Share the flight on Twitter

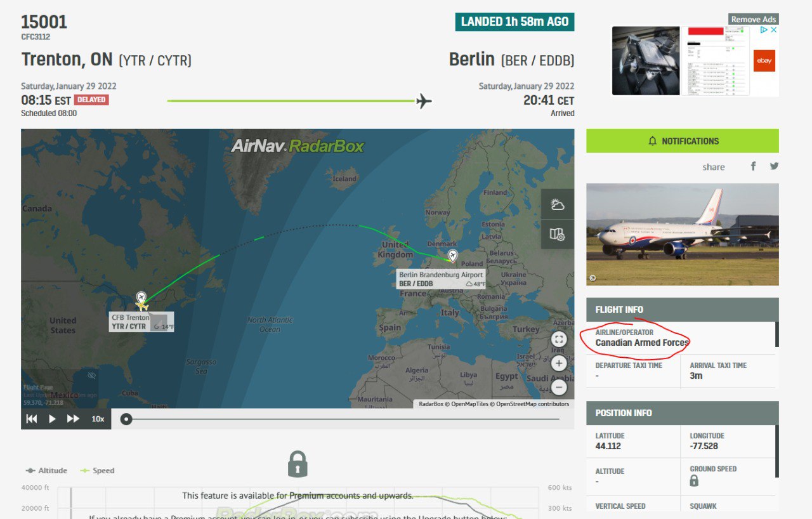click(x=774, y=166)
